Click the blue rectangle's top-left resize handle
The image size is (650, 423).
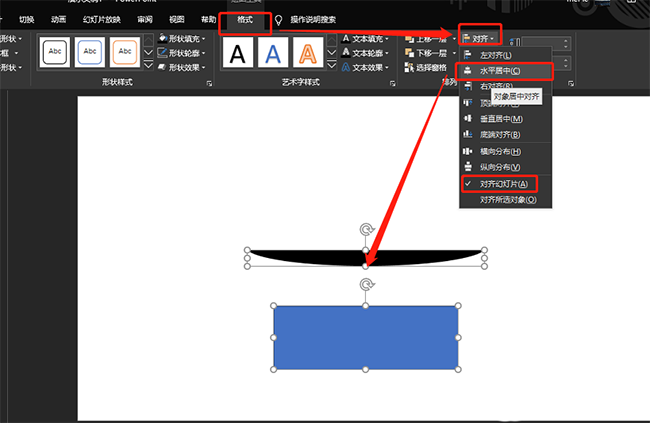tap(274, 306)
